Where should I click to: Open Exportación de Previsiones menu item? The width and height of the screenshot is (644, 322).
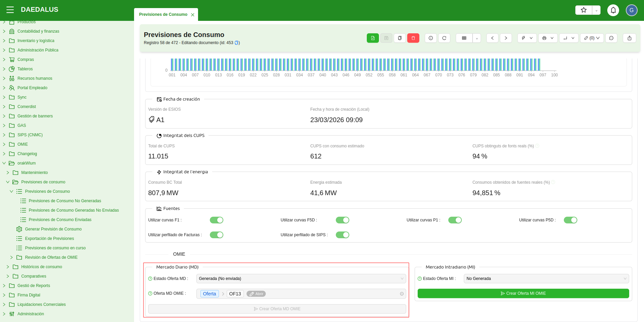tap(49, 239)
